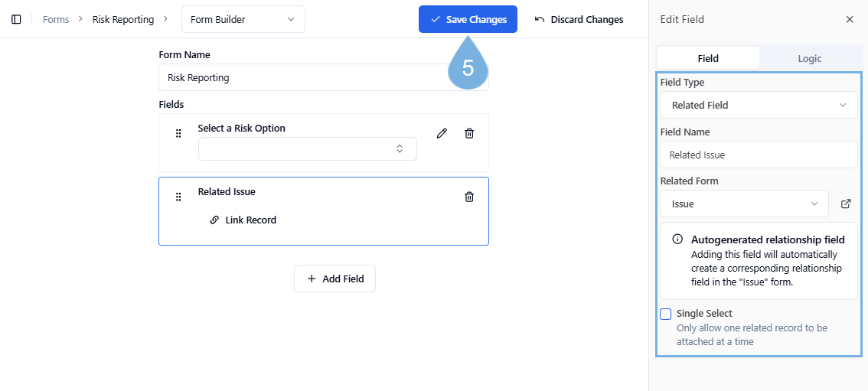Delete the Related Issue field via trash icon
This screenshot has width=868, height=391.
coord(469,197)
